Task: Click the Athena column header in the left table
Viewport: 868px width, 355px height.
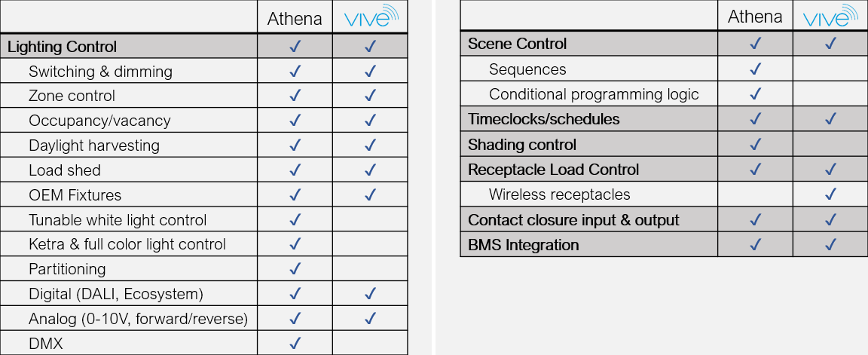Action: pyautogui.click(x=295, y=19)
